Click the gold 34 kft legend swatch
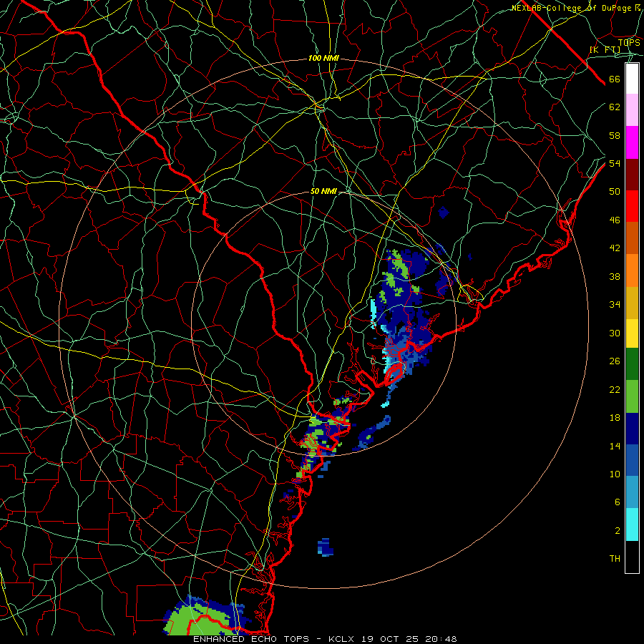The width and height of the screenshot is (644, 644). pyautogui.click(x=632, y=303)
